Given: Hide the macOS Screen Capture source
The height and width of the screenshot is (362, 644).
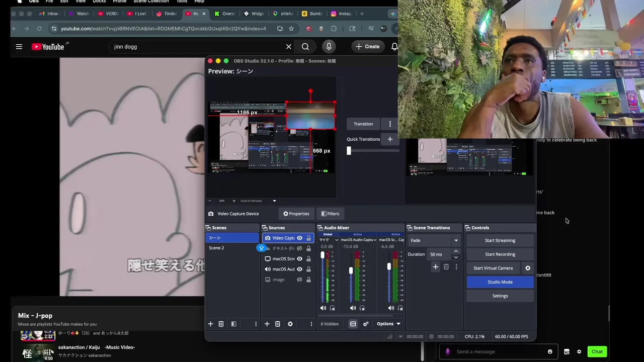Looking at the screenshot, I should [x=299, y=258].
